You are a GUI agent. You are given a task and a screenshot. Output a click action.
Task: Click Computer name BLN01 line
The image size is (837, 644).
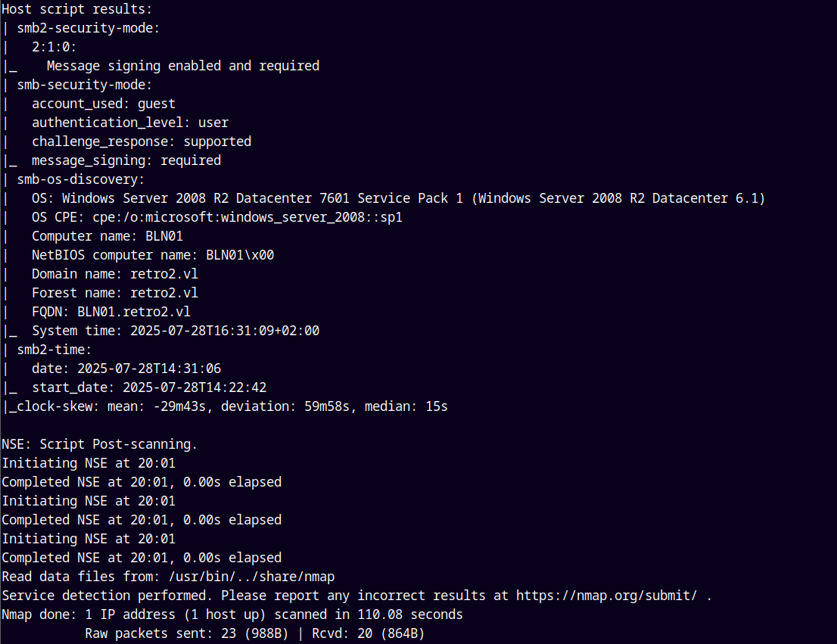tap(107, 236)
